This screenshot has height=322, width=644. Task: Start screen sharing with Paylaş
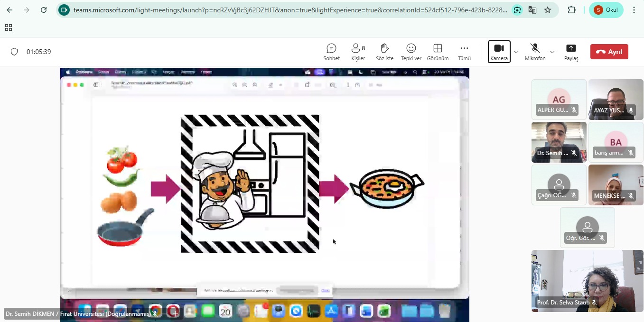click(x=571, y=52)
